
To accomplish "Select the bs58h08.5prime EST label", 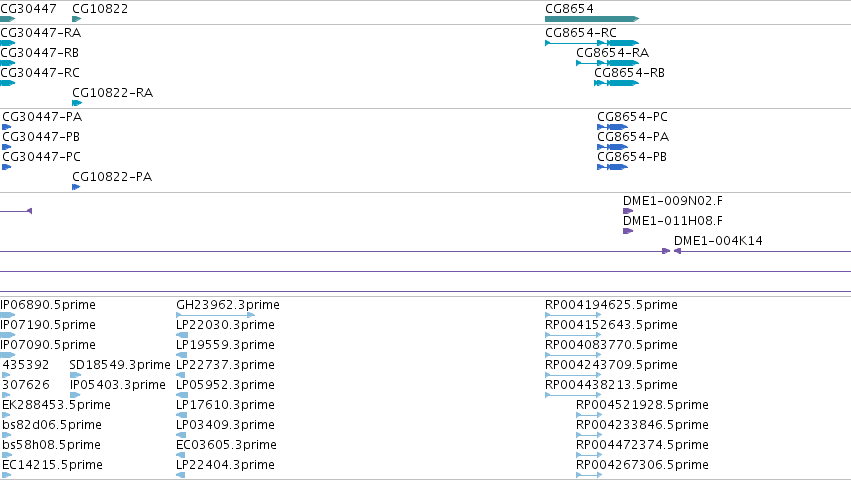I will click(x=52, y=445).
